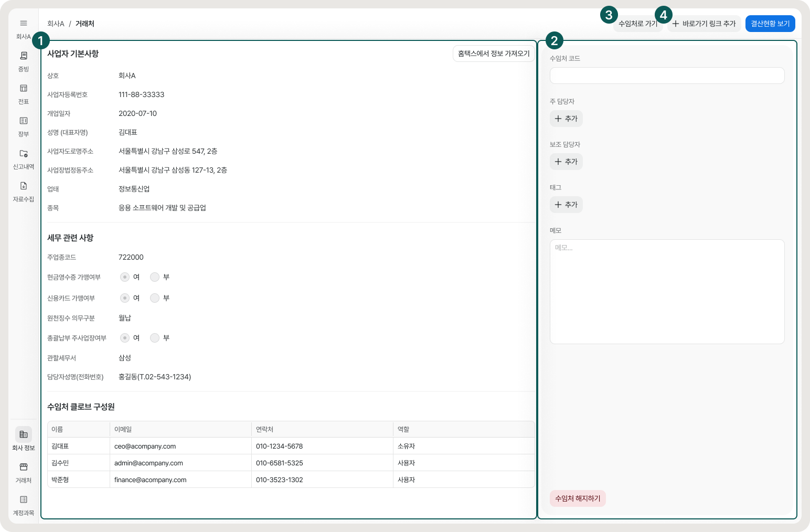Click 회사A in the breadcrumb
The width and height of the screenshot is (810, 532).
pos(56,24)
